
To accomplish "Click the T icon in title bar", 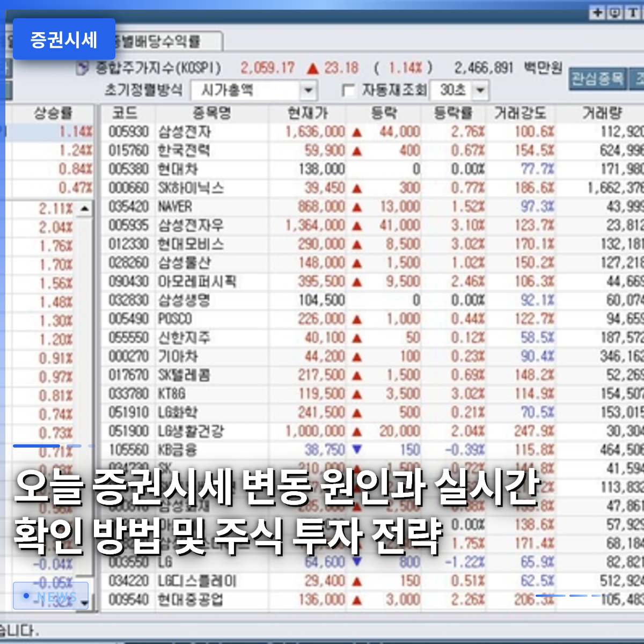I will (x=632, y=13).
